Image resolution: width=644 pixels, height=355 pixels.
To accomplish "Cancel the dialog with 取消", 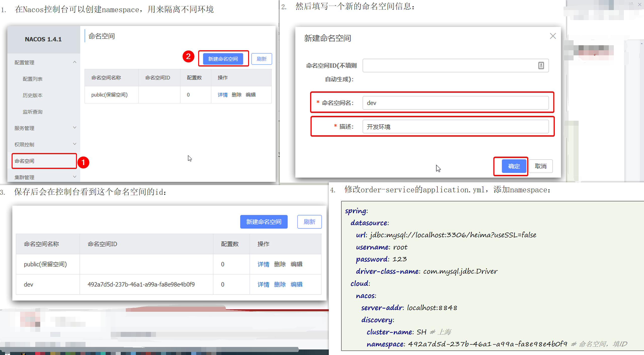I will [540, 166].
